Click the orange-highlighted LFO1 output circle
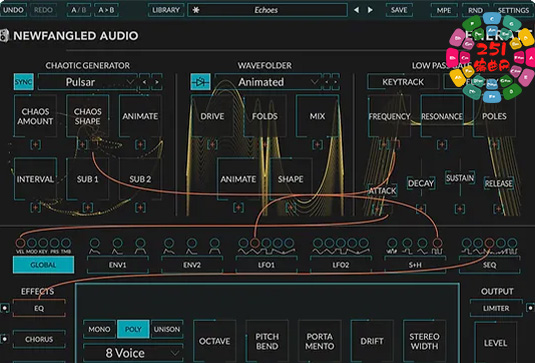This screenshot has width=535, height=363. click(x=255, y=243)
